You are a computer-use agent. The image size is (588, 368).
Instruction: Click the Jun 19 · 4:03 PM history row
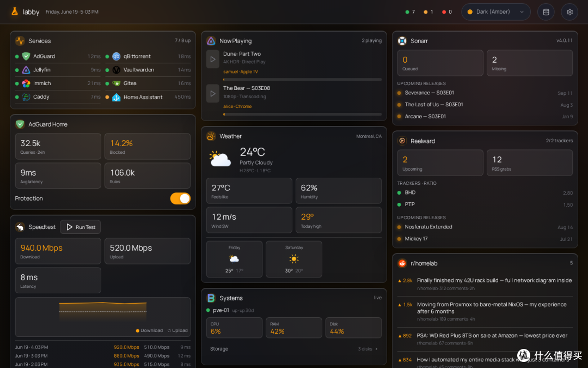103,347
